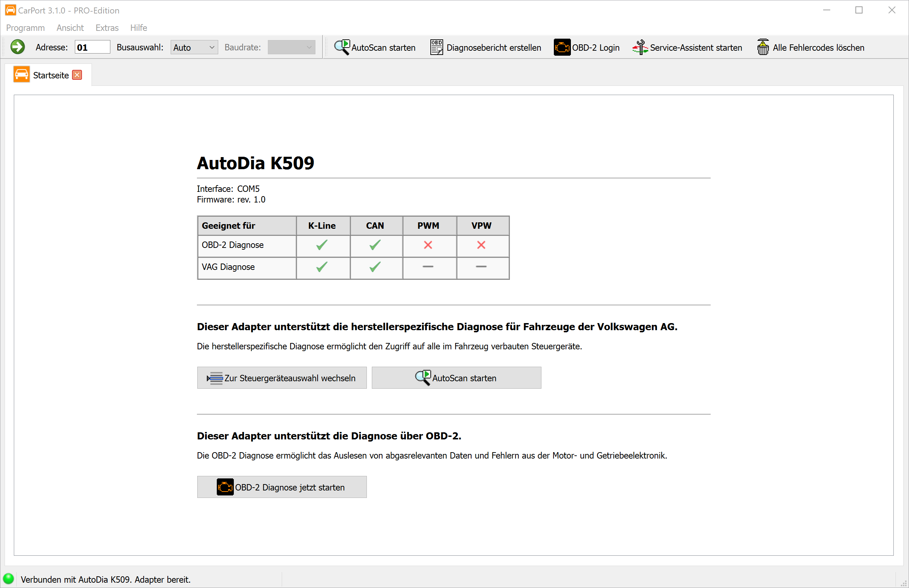The width and height of the screenshot is (909, 588).
Task: Start OBD-2 Diagnose jetzt starten button
Action: coord(282,487)
